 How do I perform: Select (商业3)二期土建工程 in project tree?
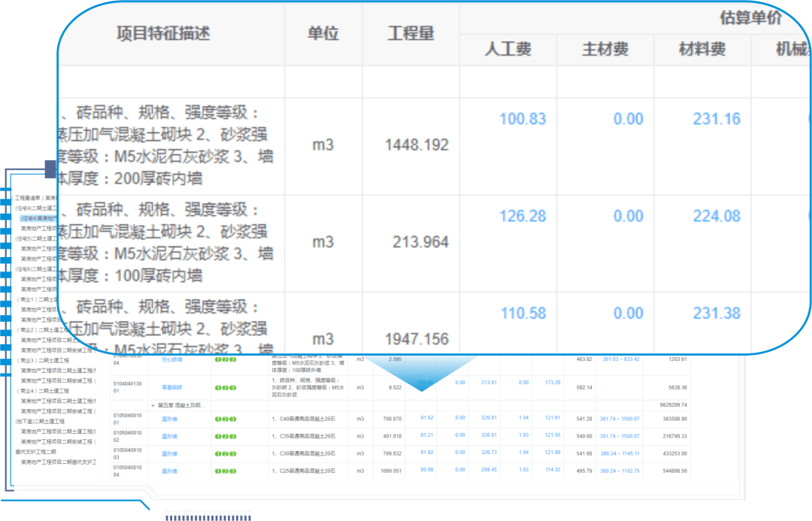[42, 360]
